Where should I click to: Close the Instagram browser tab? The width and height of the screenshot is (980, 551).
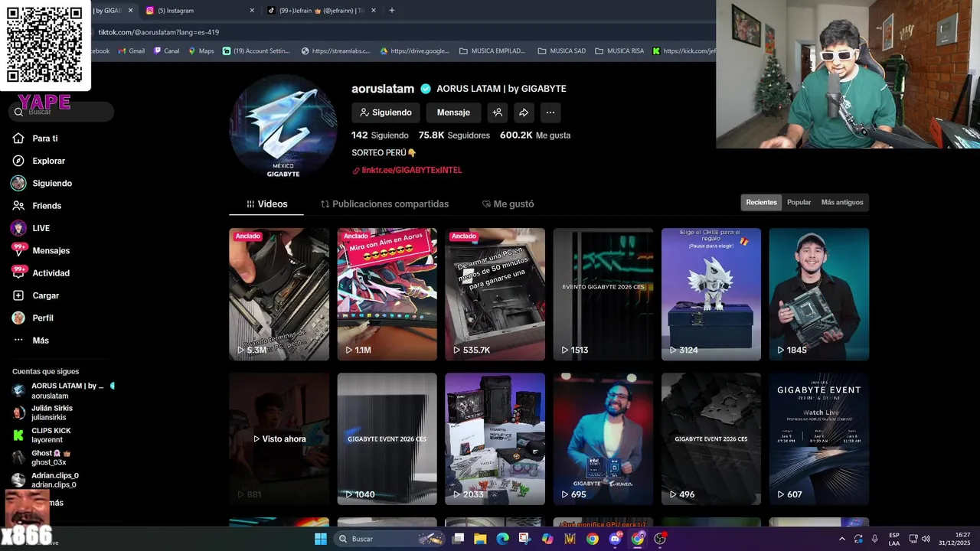[252, 11]
